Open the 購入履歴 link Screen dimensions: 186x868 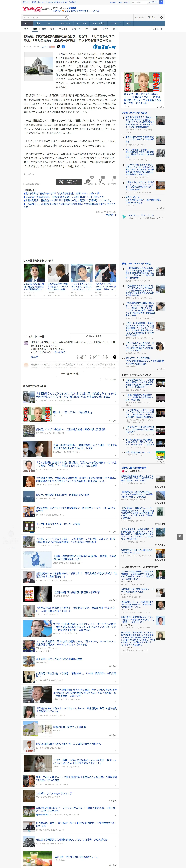click(152, 18)
